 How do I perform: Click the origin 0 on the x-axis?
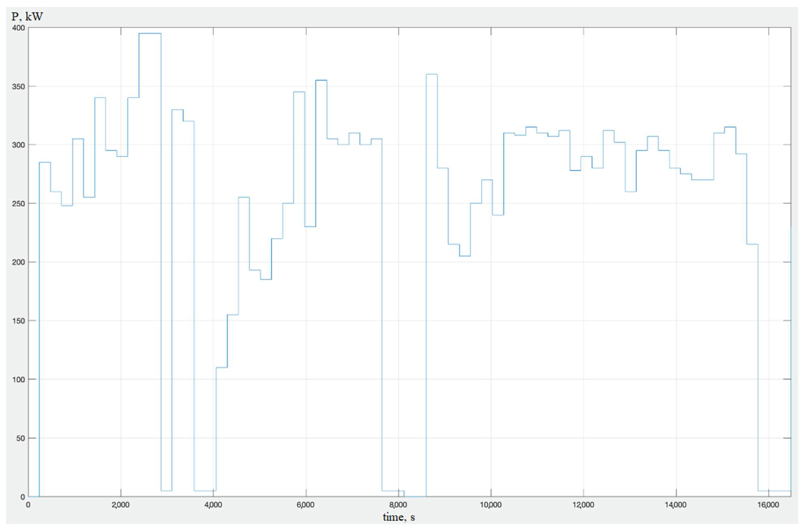[x=28, y=505]
